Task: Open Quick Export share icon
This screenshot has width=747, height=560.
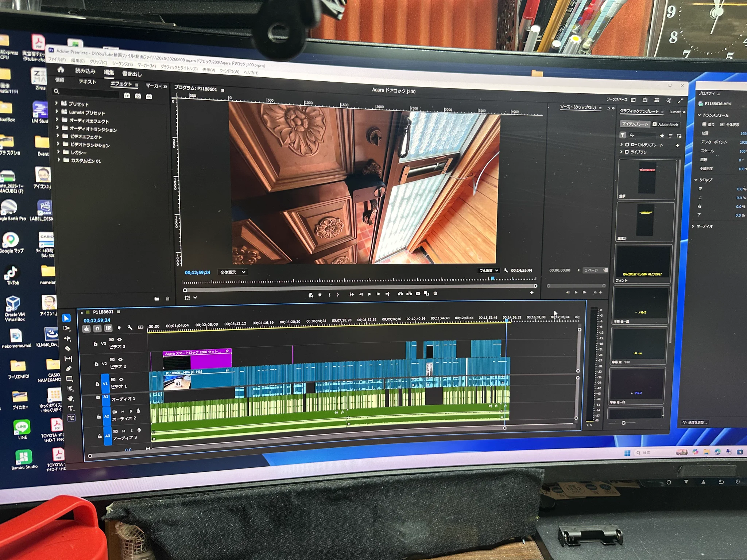Action: pyautogui.click(x=645, y=100)
